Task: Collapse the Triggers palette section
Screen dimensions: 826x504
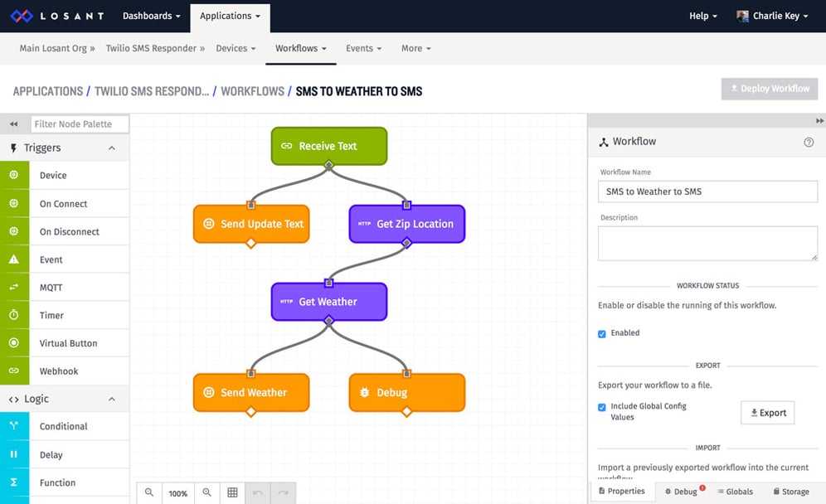Action: click(112, 148)
